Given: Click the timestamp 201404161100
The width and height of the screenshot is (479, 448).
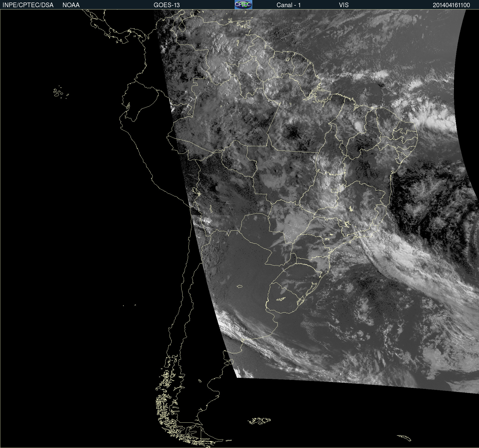Looking at the screenshot, I should [451, 5].
